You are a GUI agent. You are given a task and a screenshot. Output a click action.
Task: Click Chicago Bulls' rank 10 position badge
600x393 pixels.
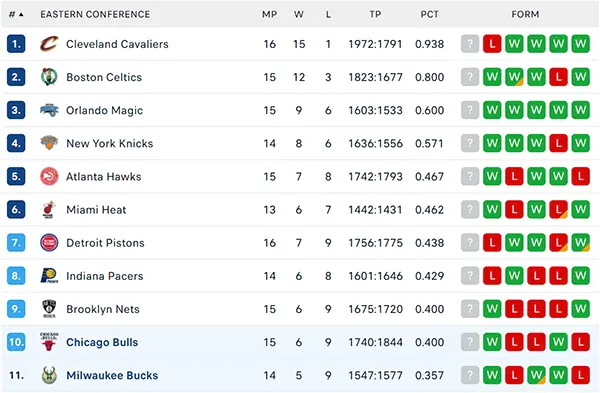(x=16, y=342)
